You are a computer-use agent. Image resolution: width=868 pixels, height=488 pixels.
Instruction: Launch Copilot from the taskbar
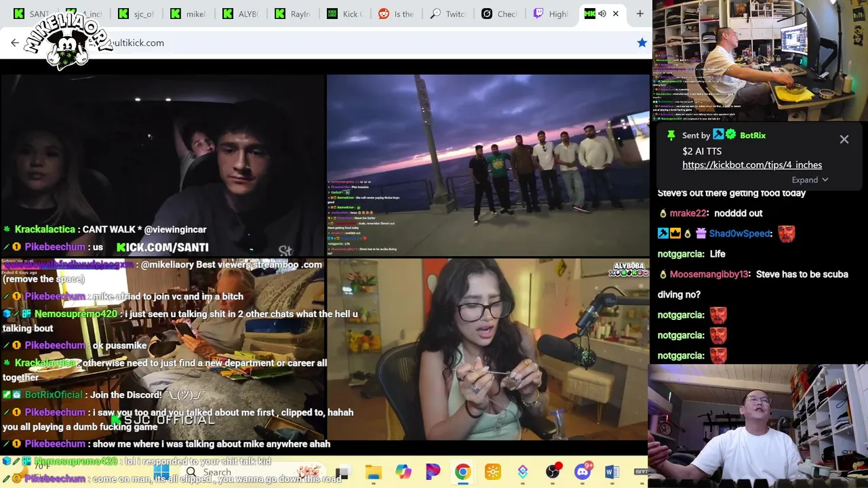coord(403,472)
